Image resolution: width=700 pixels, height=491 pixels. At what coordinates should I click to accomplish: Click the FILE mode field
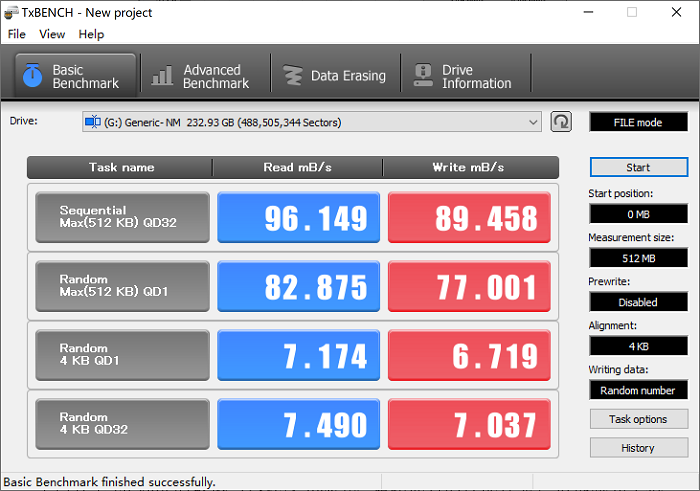(638, 122)
